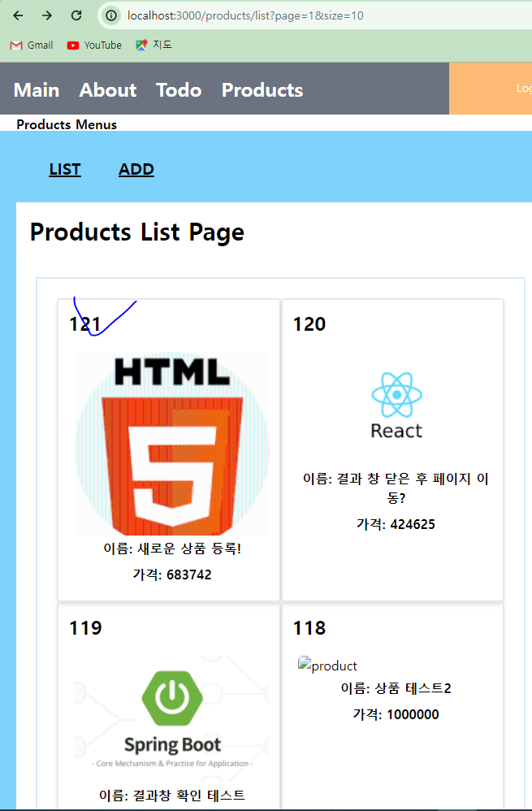Image resolution: width=532 pixels, height=811 pixels.
Task: Click the price 1000000
Action: 396,714
